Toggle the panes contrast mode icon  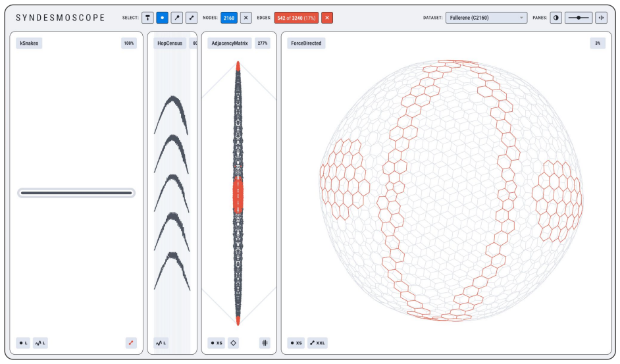point(556,18)
